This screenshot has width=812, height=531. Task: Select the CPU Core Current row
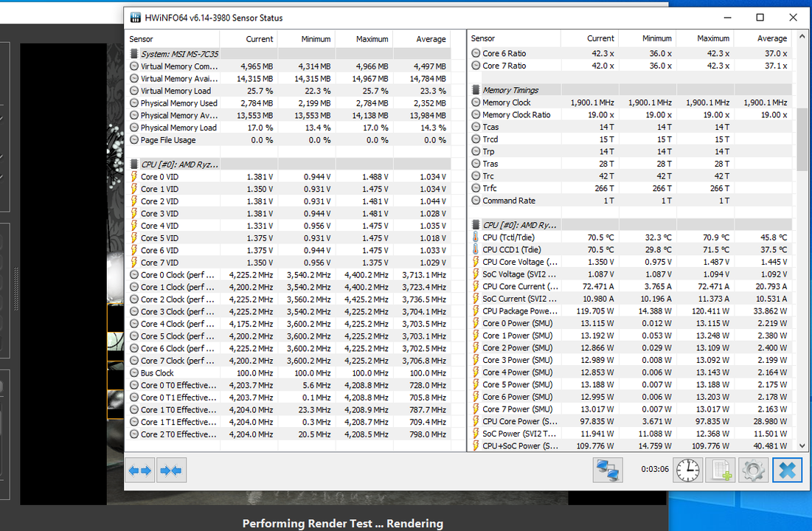click(x=630, y=286)
